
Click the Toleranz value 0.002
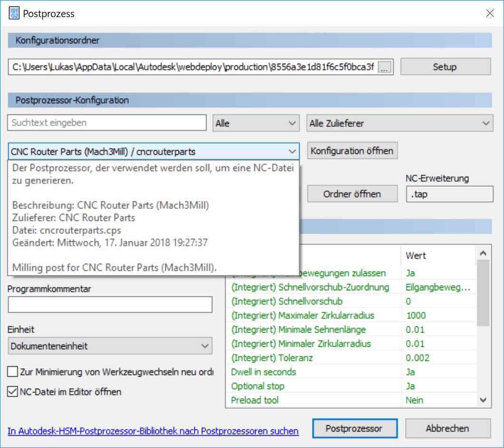coord(418,358)
